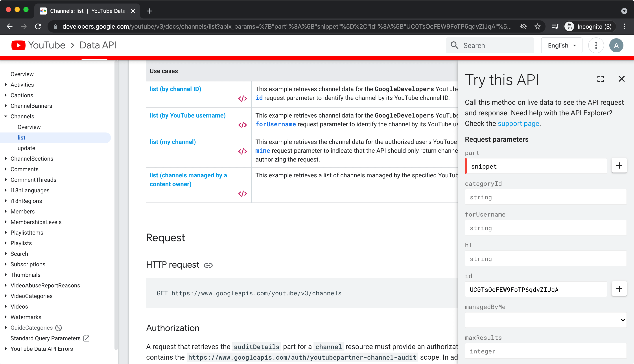Click the mine parameter link
Viewport: 634px width, 364px height.
262,151
